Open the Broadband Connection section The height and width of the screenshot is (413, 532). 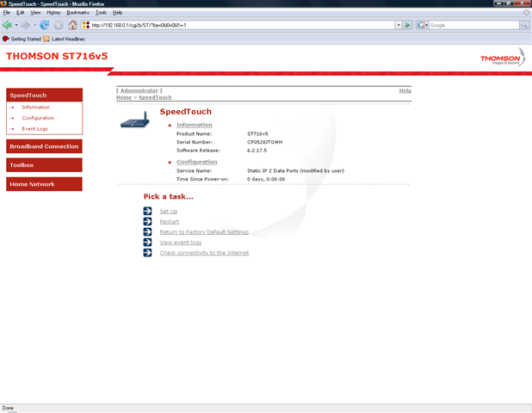44,146
